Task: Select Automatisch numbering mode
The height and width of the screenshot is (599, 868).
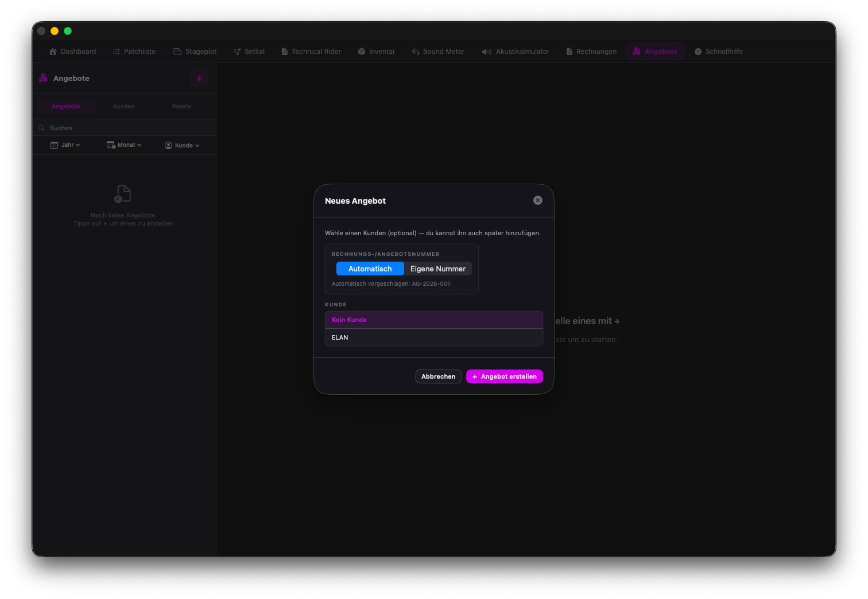Action: (x=370, y=269)
